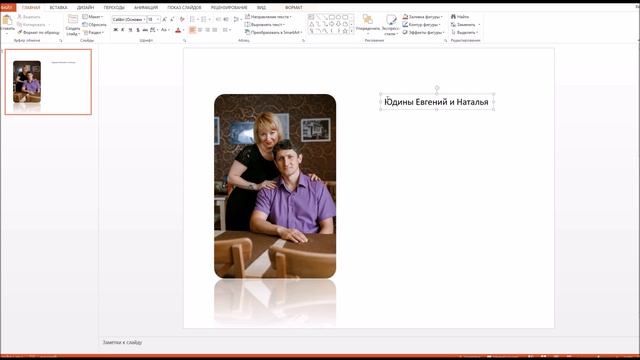Select slide 1 thumbnail in the panel
The height and width of the screenshot is (360, 640).
(48, 82)
